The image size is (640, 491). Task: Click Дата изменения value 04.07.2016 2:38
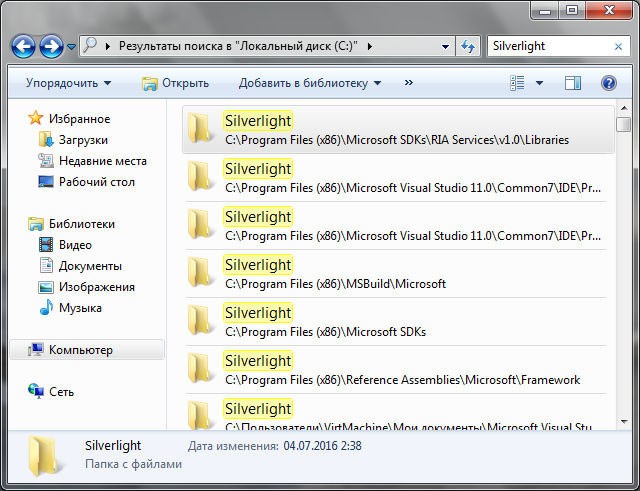click(322, 446)
